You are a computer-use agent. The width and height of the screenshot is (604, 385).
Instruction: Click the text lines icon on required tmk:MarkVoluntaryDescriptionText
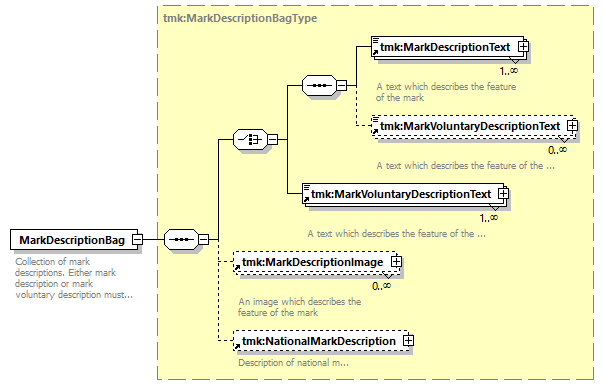(x=307, y=187)
